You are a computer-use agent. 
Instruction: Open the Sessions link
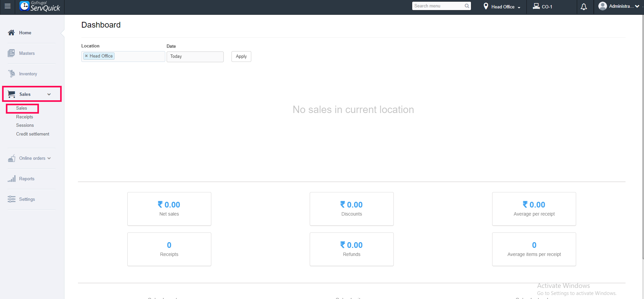tap(25, 125)
